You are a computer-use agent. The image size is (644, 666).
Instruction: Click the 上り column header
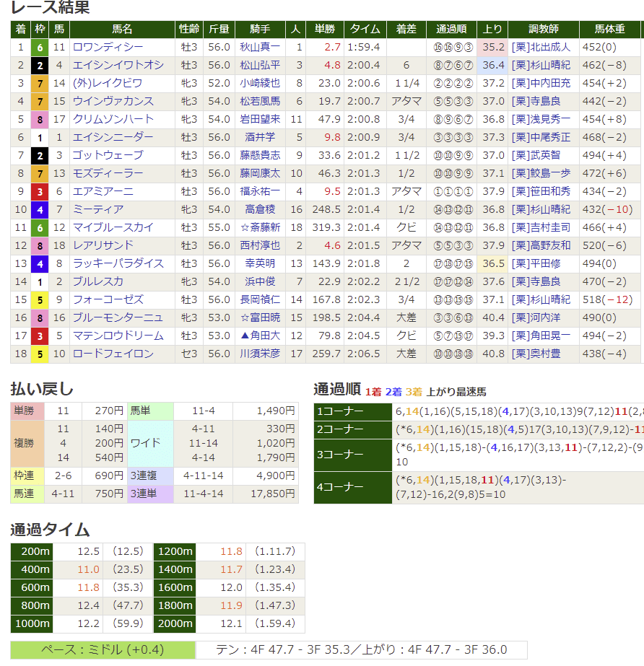click(492, 30)
